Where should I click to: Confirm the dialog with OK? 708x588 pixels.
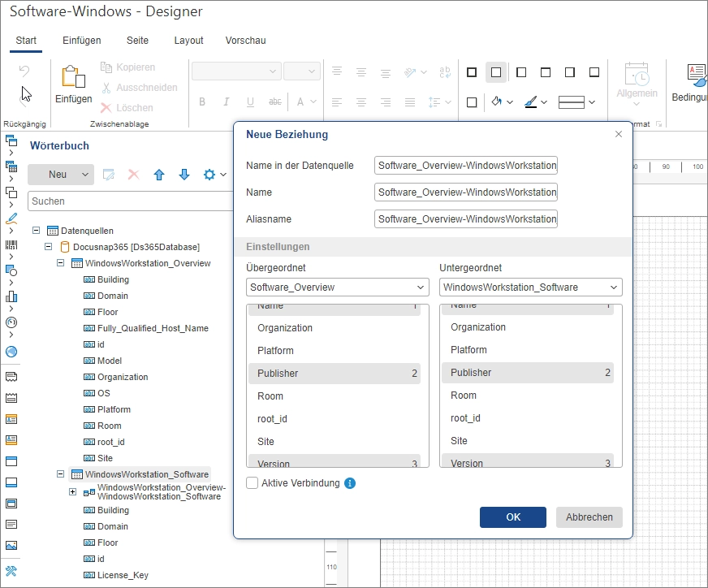(x=512, y=517)
